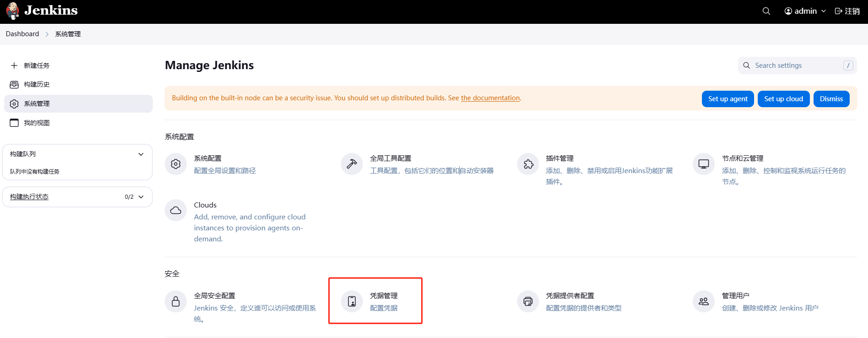
Task: Click the 配置全局设置和路径 description
Action: pyautogui.click(x=225, y=171)
